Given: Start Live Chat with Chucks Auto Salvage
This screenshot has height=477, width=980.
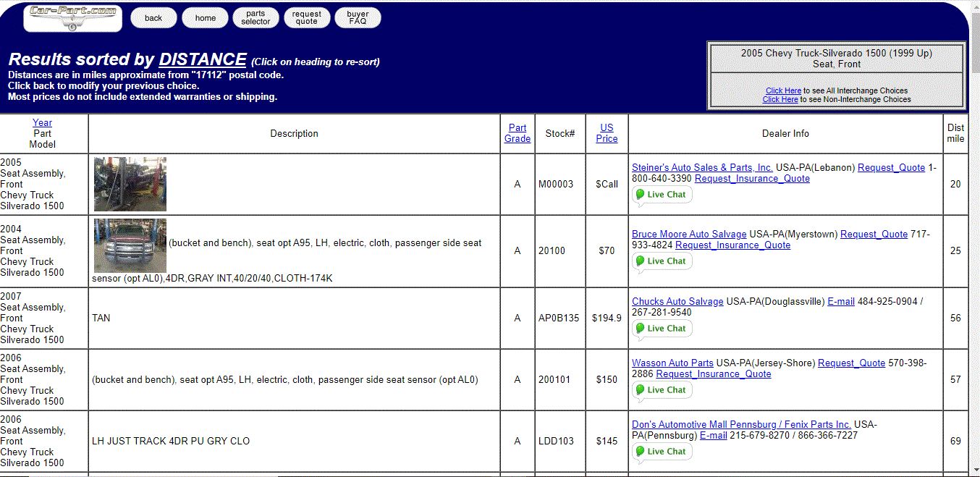Looking at the screenshot, I should tap(662, 329).
